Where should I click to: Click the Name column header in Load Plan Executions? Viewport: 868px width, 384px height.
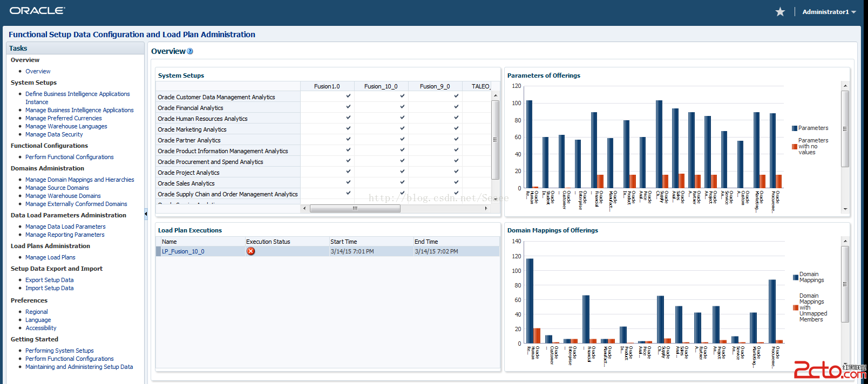pyautogui.click(x=202, y=242)
